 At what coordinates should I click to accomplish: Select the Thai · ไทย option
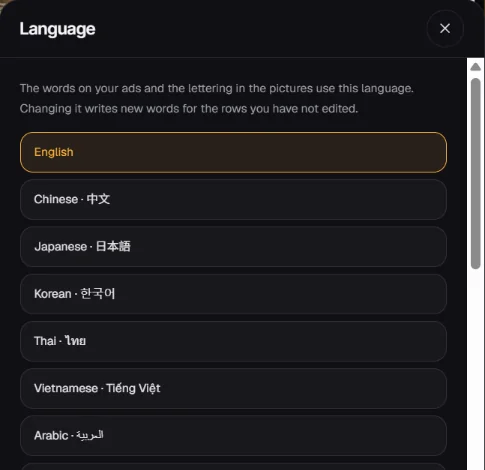click(233, 341)
